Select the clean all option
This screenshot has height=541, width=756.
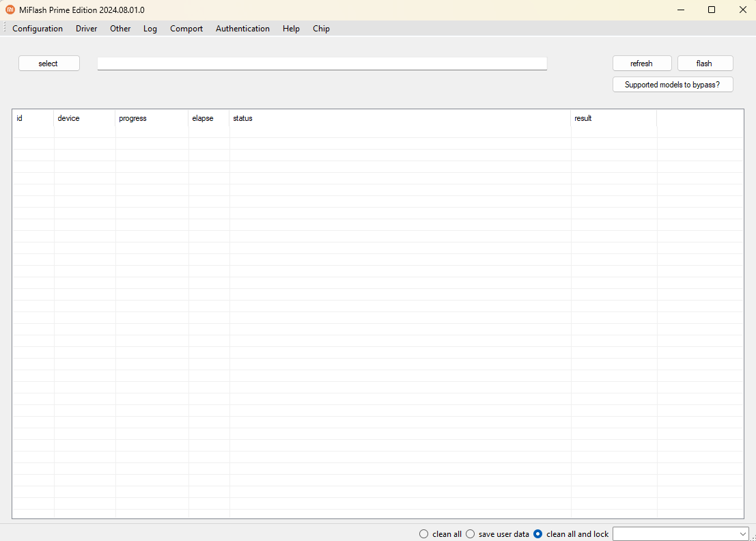tap(423, 533)
